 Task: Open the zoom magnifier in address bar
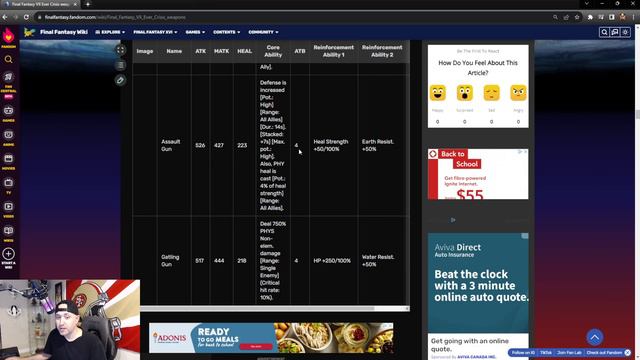coord(555,17)
